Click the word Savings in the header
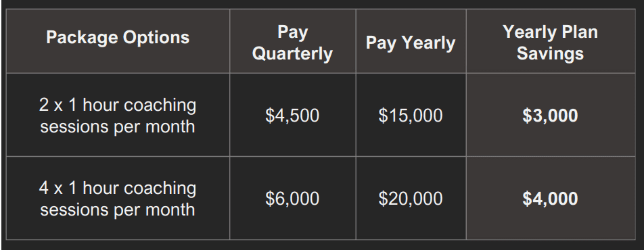The image size is (644, 250). 551,53
